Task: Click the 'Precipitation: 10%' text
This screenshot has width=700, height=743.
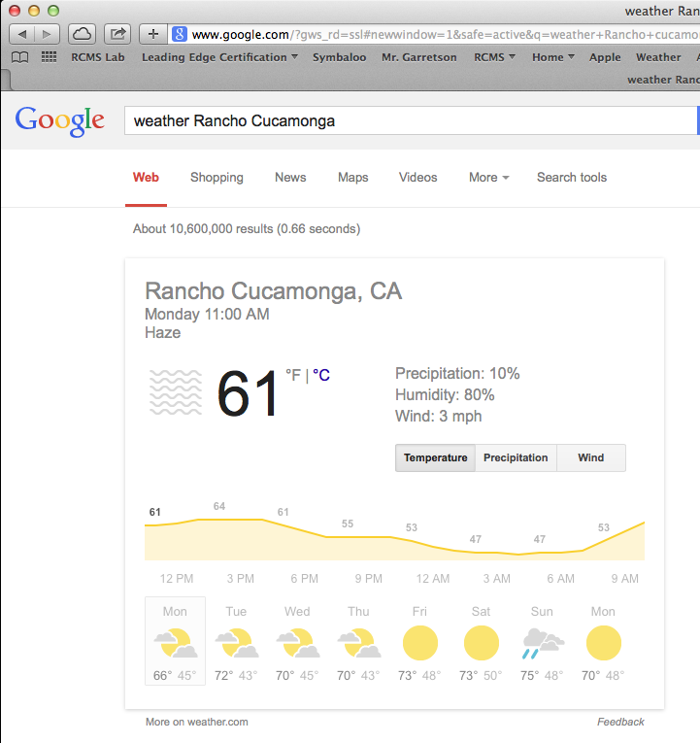Action: click(x=457, y=373)
